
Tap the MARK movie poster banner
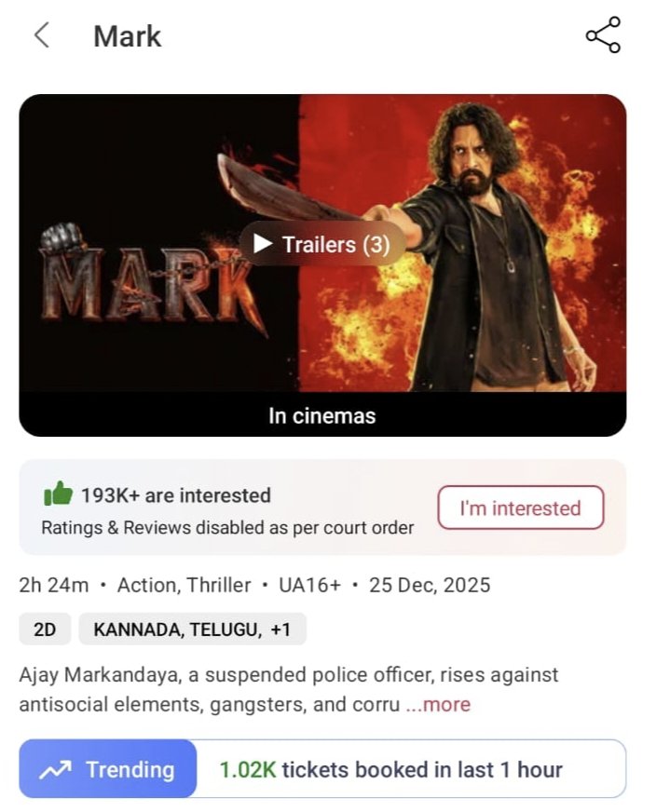pyautogui.click(x=322, y=243)
